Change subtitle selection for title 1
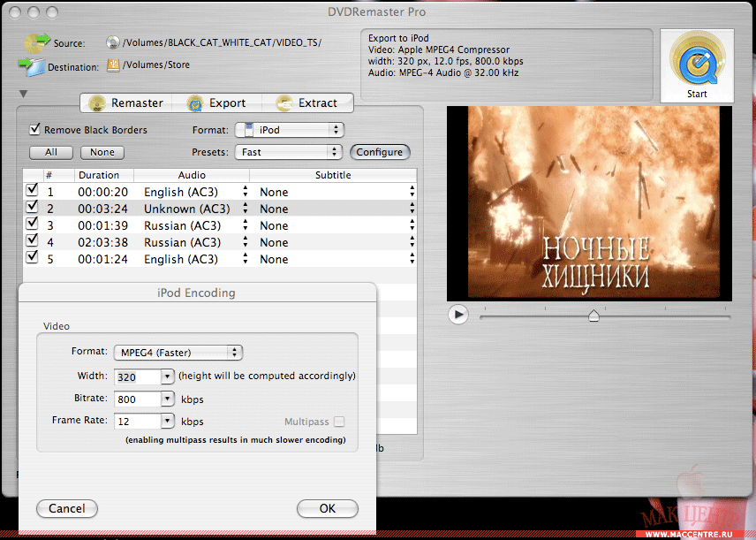 tap(412, 192)
